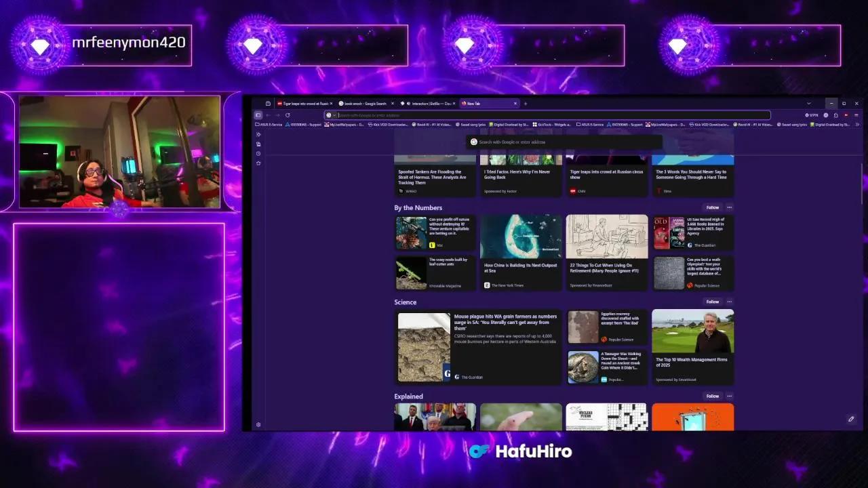Open Tiger leaps into crowd CNN article

click(x=607, y=177)
